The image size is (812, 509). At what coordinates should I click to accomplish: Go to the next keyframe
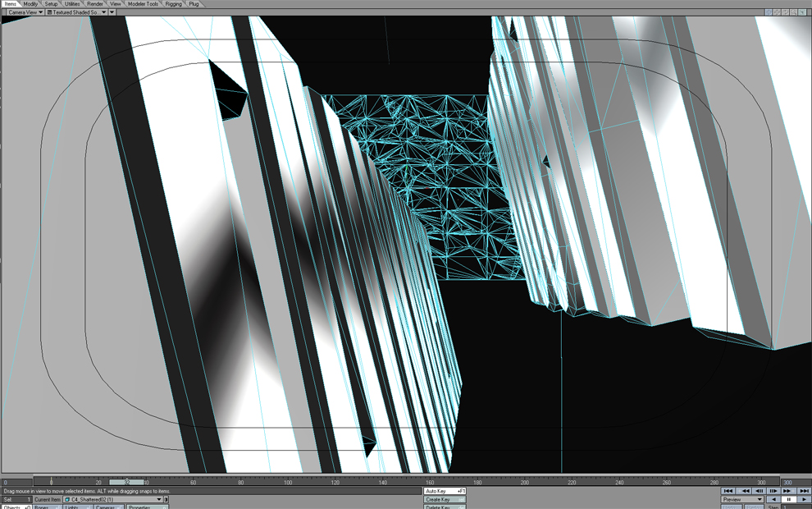tap(787, 491)
